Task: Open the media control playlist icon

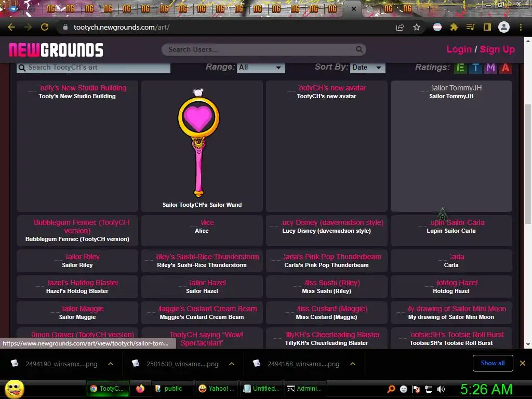Action: pos(470,27)
